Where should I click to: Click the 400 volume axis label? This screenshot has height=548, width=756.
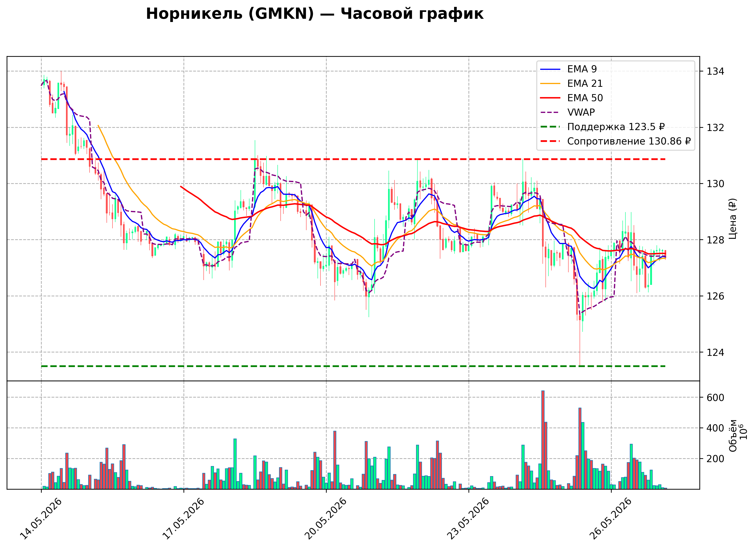click(716, 428)
